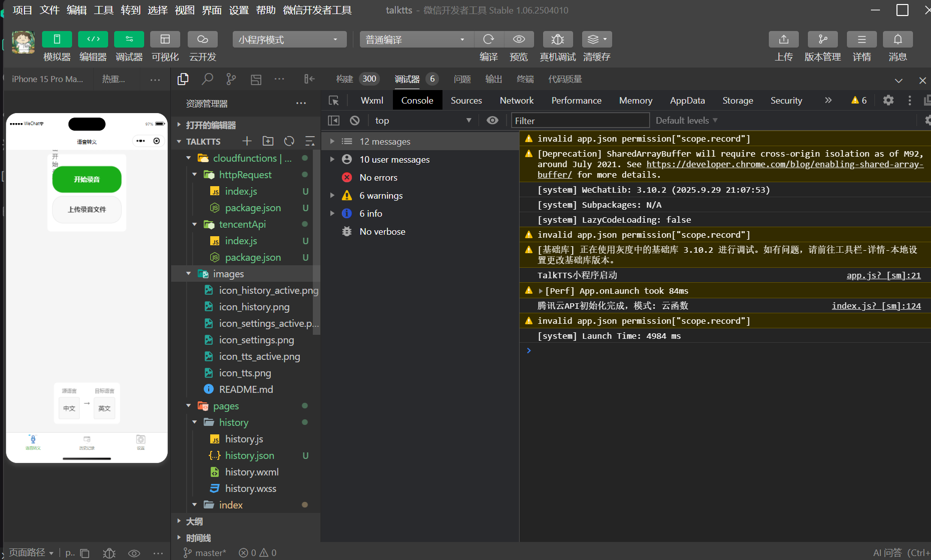The height and width of the screenshot is (560, 931).
Task: Open the source control branch icon
Action: click(x=231, y=79)
